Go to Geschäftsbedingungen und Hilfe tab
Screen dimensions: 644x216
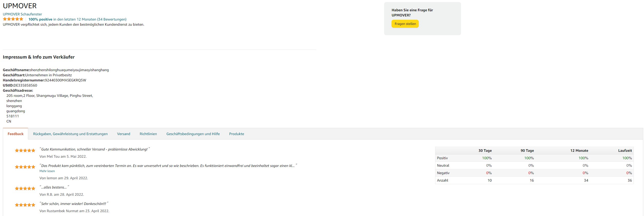coord(193,134)
